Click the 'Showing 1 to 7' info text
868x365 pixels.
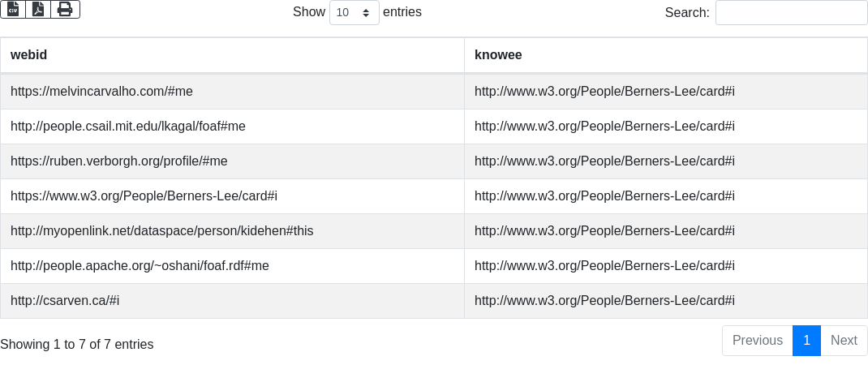coord(76,345)
